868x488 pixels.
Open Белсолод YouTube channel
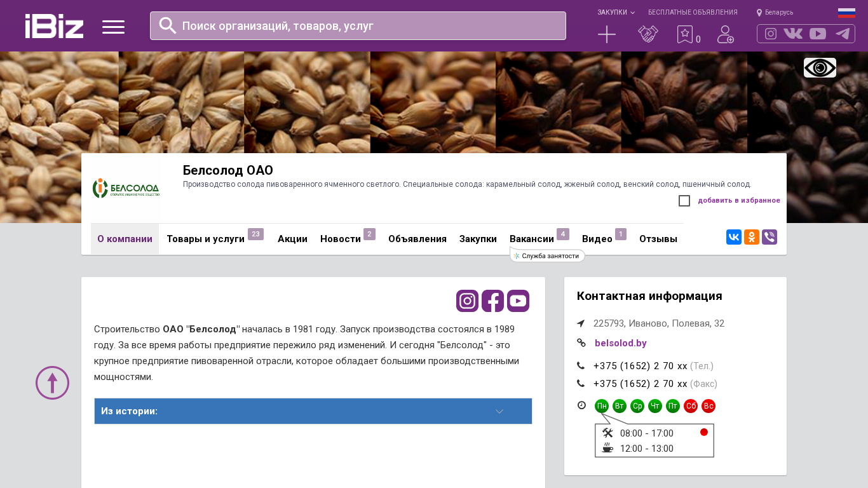point(518,301)
